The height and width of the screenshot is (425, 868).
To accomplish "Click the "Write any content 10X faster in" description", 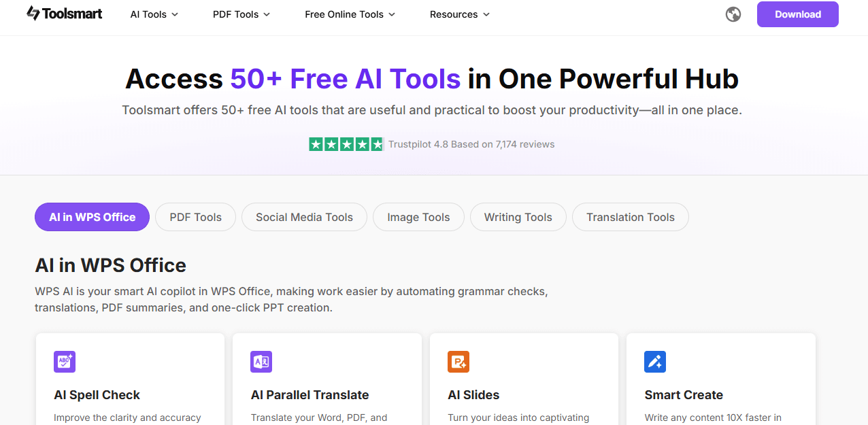I will (x=713, y=418).
